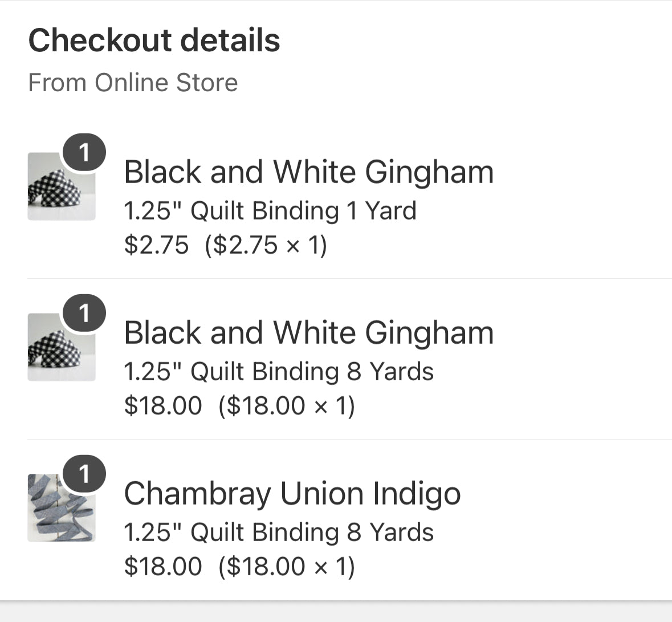This screenshot has width=672, height=622.
Task: Select Chambray 1.25" Quilt Binding 8 Yards variant
Action: tap(279, 532)
